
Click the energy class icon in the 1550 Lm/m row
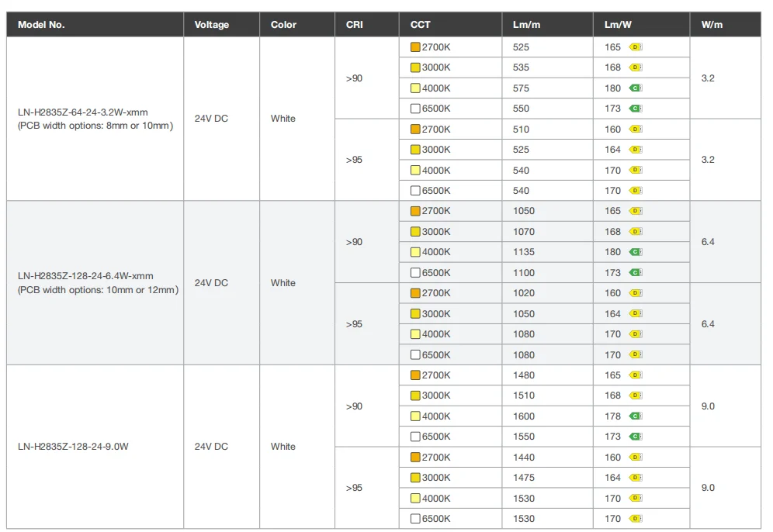[x=635, y=437]
